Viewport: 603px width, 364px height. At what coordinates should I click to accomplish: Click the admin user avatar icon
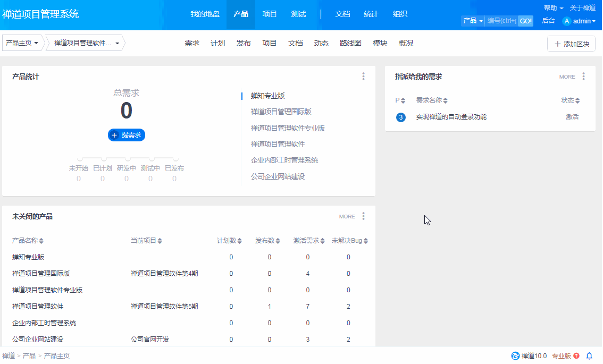[566, 21]
